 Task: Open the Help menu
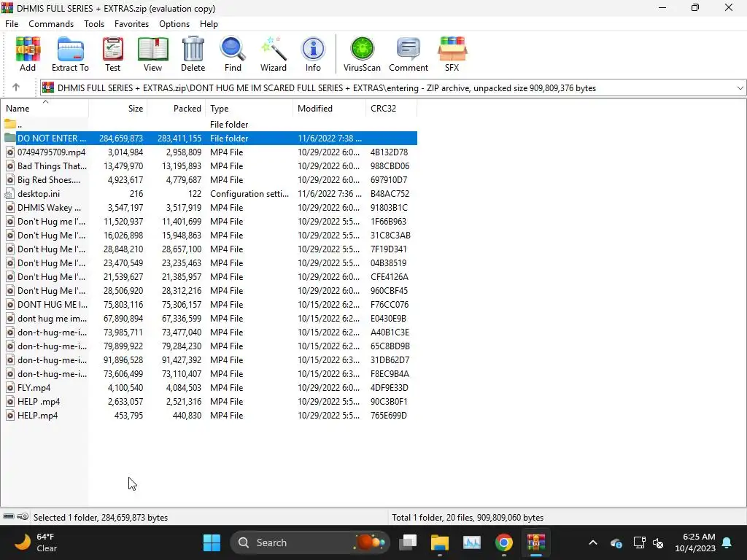click(x=209, y=24)
